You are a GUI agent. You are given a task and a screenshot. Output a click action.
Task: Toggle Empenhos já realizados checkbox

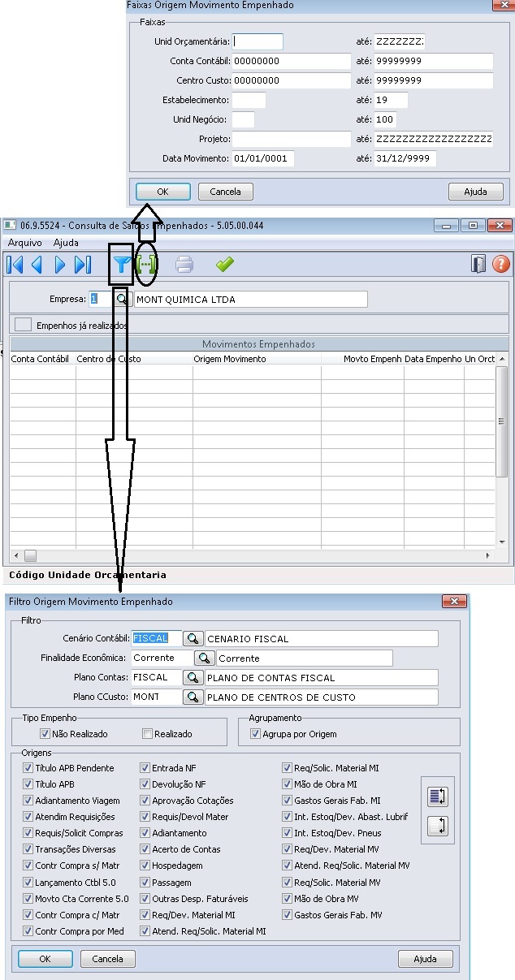tap(24, 325)
